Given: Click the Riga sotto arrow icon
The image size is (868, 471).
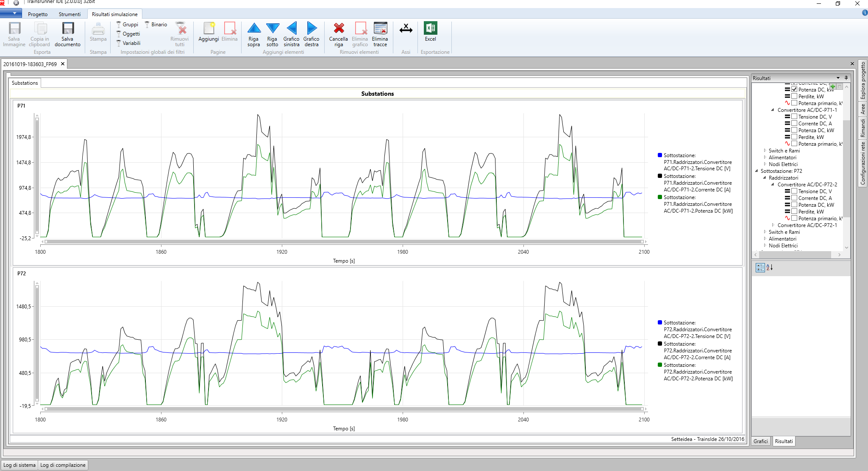Looking at the screenshot, I should 272,29.
